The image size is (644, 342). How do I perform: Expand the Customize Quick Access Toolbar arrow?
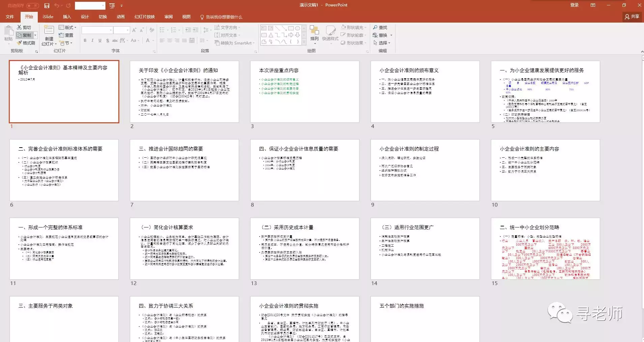pyautogui.click(x=121, y=5)
